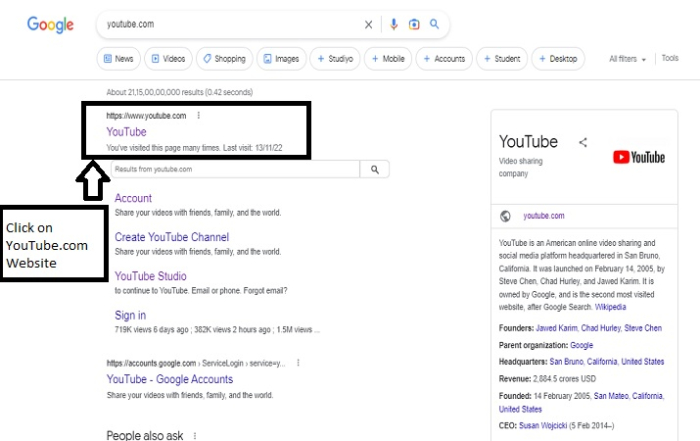
Task: Click the blue search magnifier icon
Action: coord(434,24)
